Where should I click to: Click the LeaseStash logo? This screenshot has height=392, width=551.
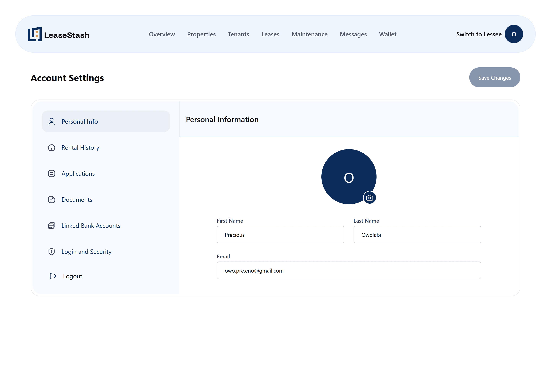pyautogui.click(x=58, y=34)
